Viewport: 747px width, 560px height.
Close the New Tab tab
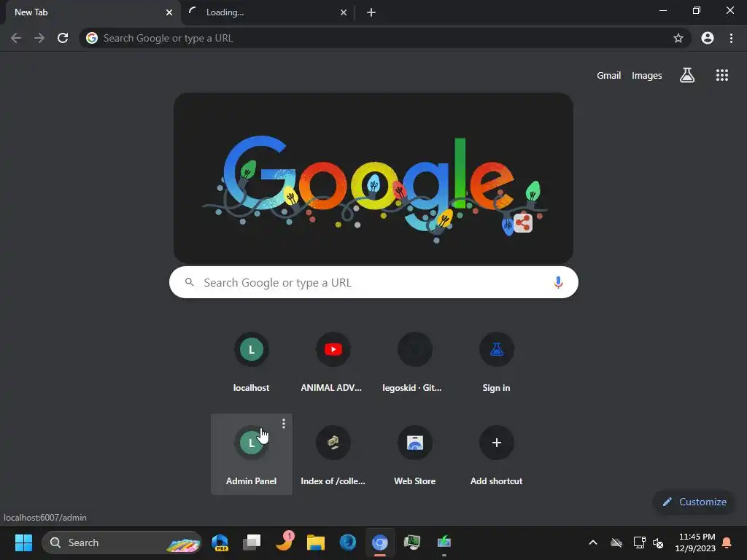[x=169, y=12]
